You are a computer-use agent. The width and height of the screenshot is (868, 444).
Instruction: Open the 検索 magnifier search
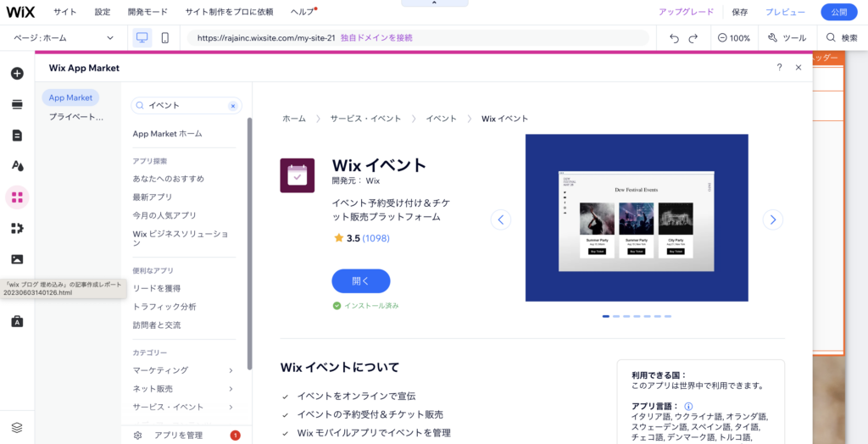(x=842, y=37)
